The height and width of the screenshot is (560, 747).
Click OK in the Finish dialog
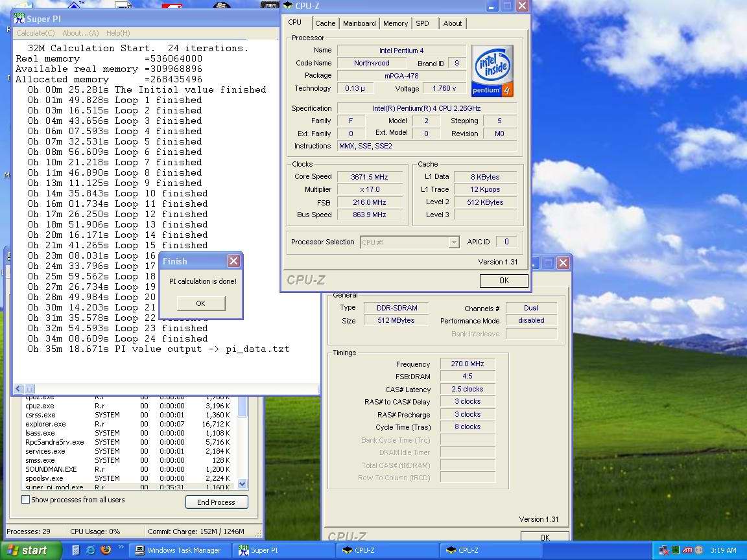pyautogui.click(x=200, y=303)
